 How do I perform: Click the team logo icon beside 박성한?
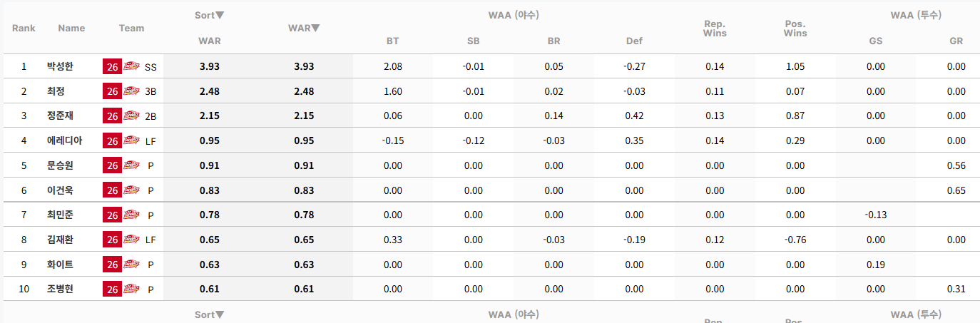tap(132, 66)
